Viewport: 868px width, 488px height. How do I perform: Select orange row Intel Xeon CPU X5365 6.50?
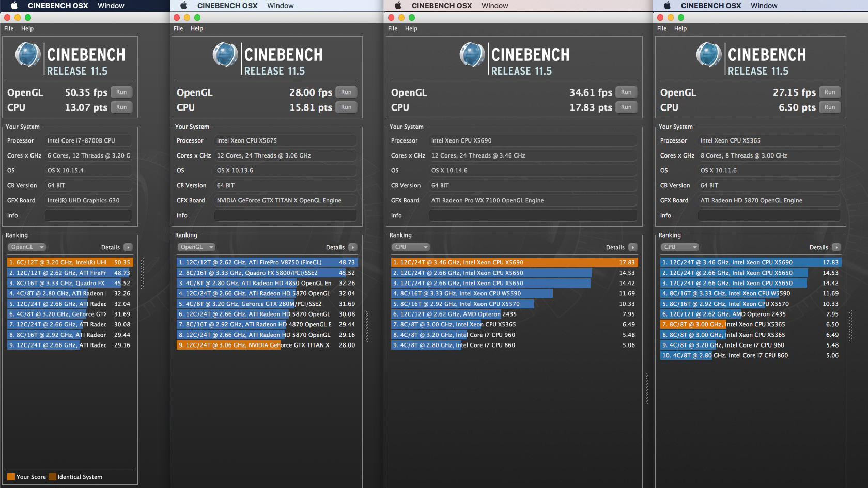751,325
